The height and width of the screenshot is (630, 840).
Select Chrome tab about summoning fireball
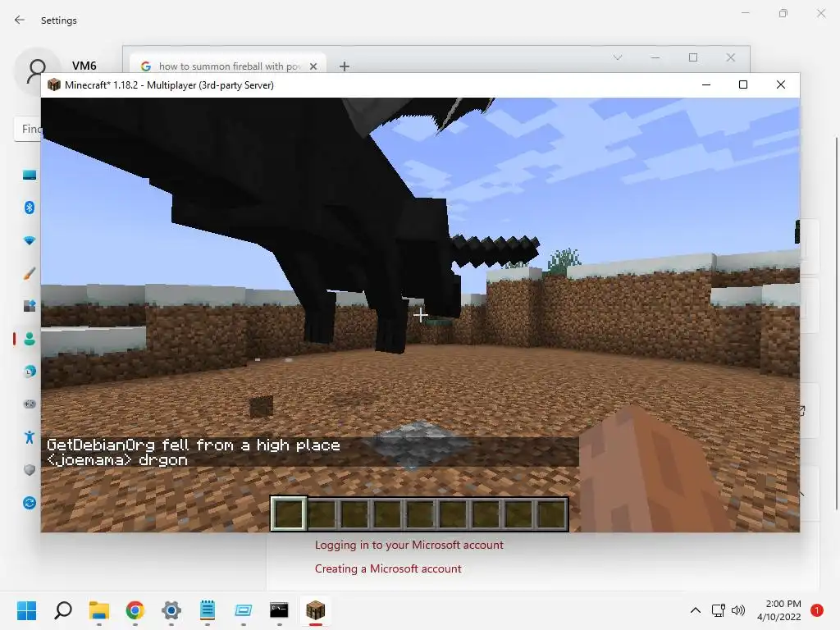228,66
